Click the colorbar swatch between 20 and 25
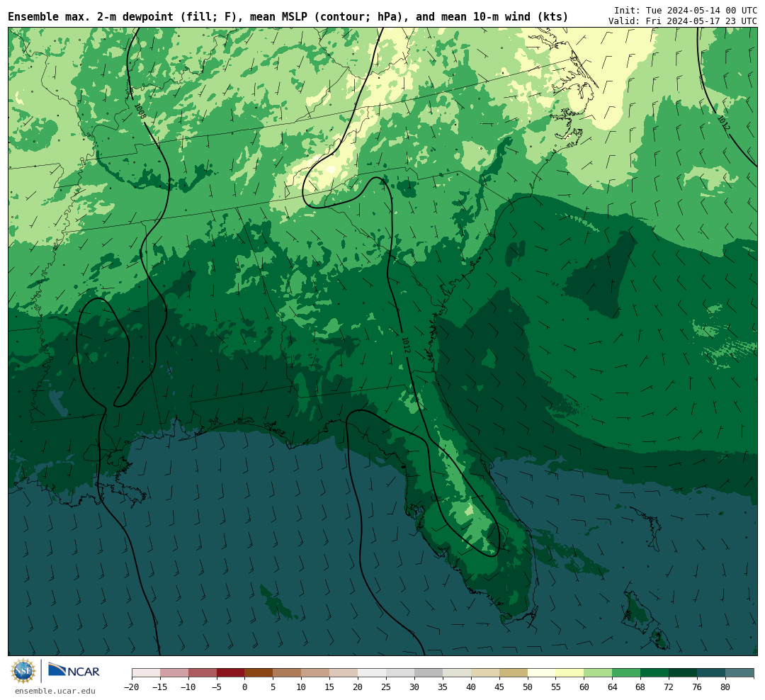This screenshot has height=700, width=765. click(373, 673)
